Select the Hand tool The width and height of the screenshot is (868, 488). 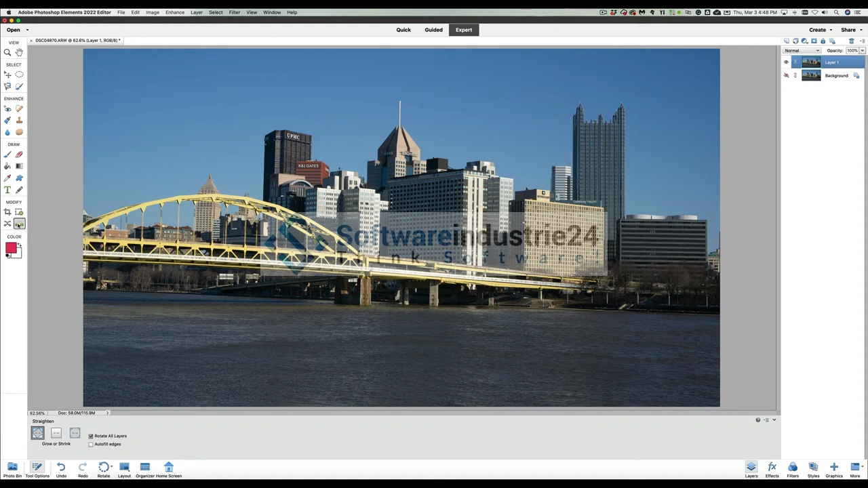click(x=19, y=52)
